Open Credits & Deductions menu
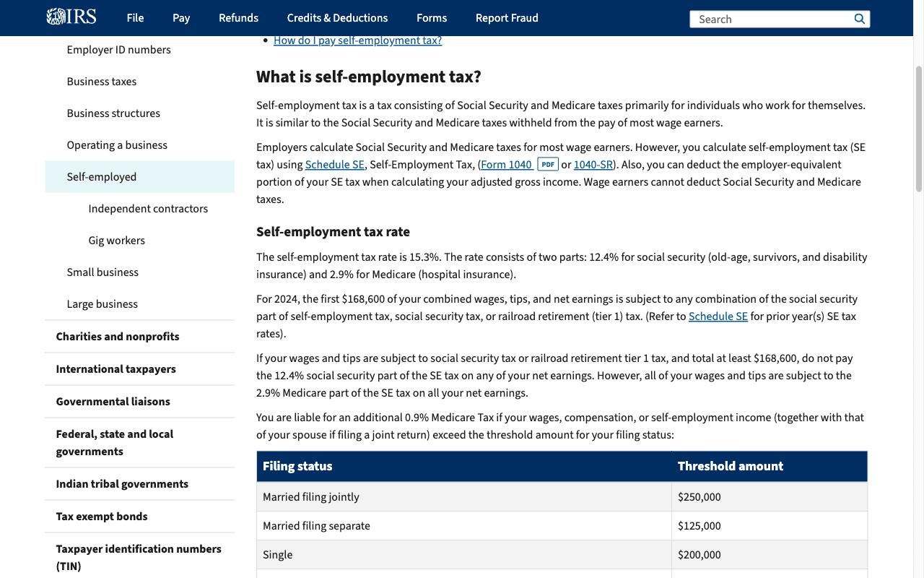 point(337,18)
